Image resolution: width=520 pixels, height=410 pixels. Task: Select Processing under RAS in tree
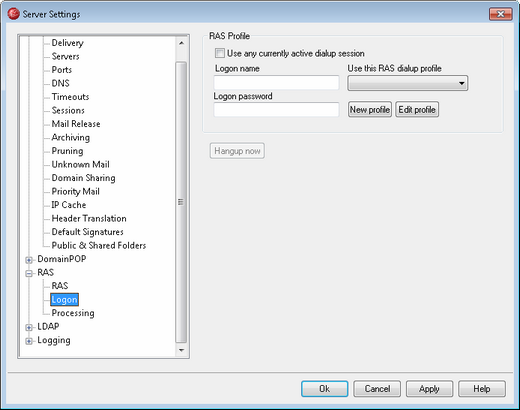[73, 313]
